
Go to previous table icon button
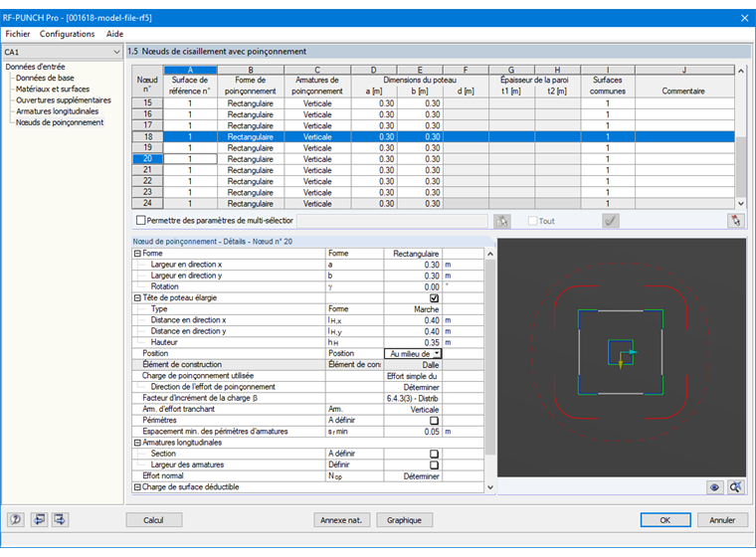[39, 519]
